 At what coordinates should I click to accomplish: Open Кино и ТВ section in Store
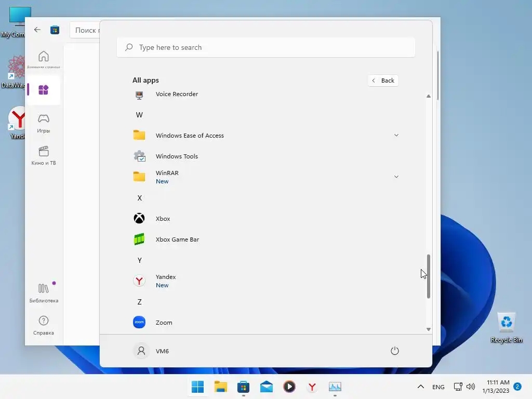(x=44, y=156)
